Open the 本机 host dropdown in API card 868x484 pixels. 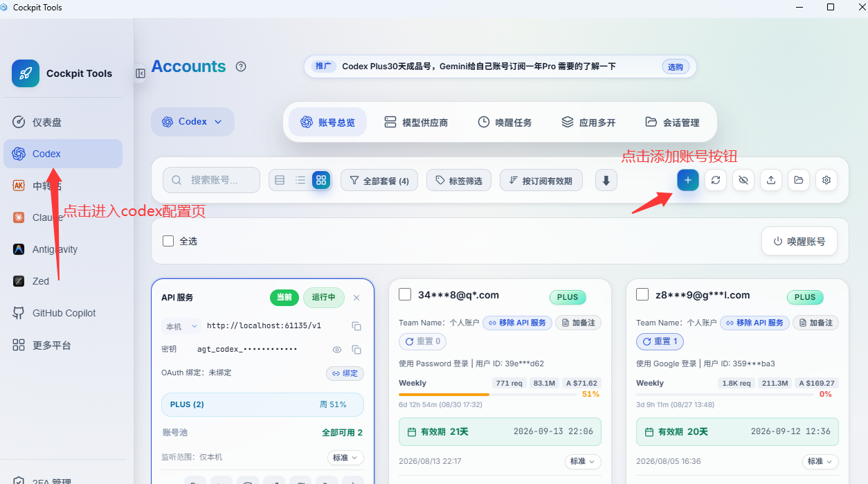click(181, 326)
